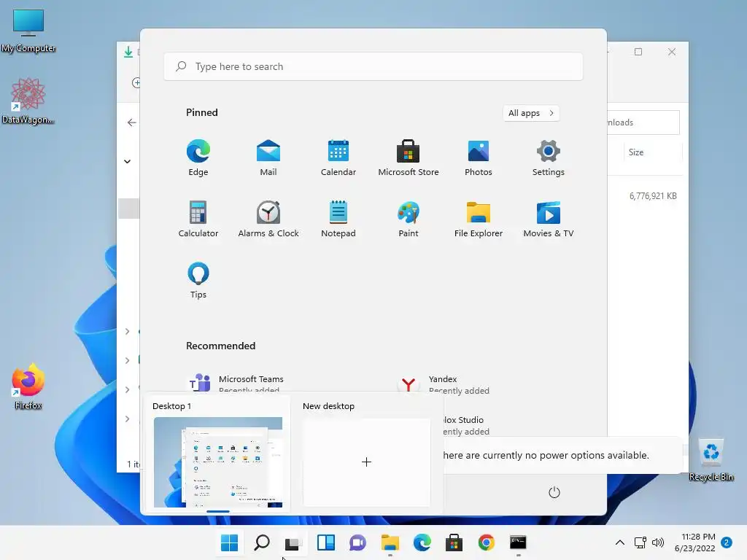Image resolution: width=747 pixels, height=560 pixels.
Task: Select the Recycle Bin desktop icon
Action: coord(711,459)
